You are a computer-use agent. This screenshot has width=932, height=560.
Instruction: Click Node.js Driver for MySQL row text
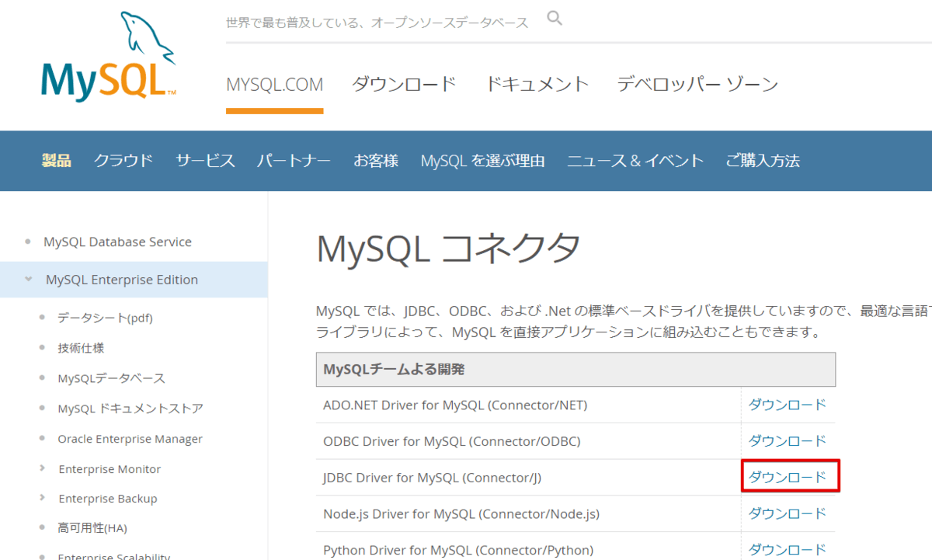(461, 513)
